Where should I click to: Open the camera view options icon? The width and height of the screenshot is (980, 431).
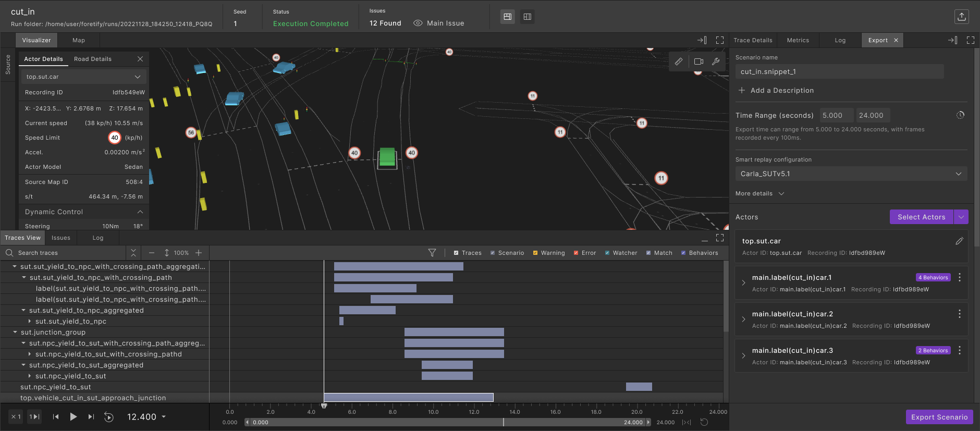[699, 61]
